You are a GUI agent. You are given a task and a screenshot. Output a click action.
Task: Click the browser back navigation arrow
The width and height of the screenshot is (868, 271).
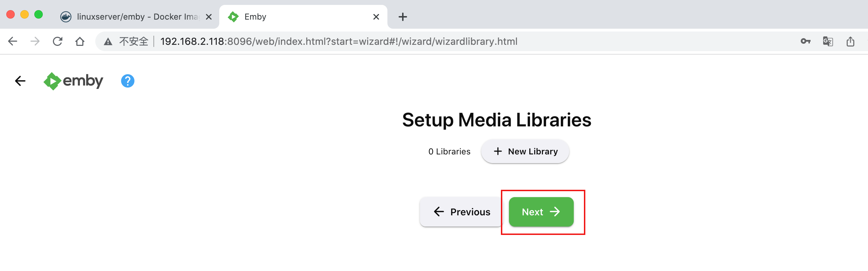click(x=13, y=41)
